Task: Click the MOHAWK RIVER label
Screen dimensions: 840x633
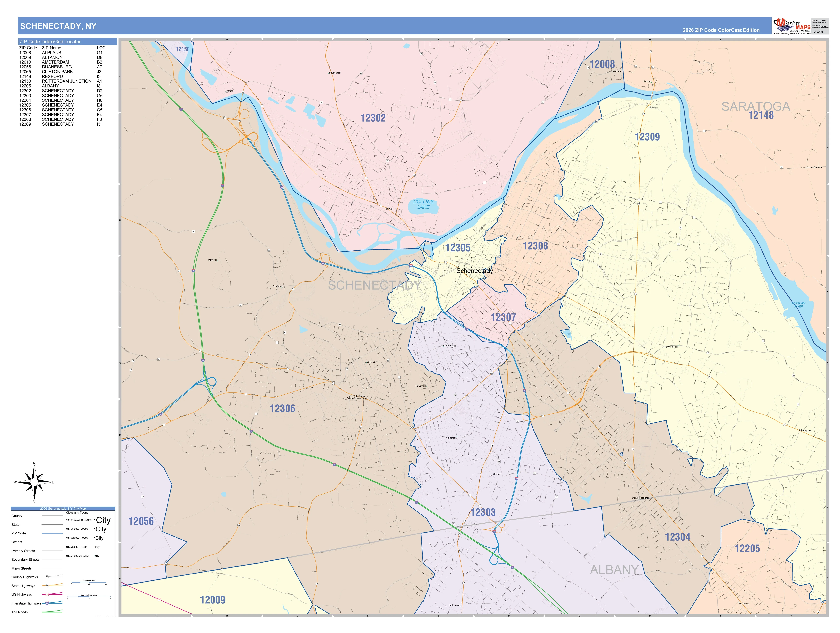Action: pyautogui.click(x=799, y=304)
